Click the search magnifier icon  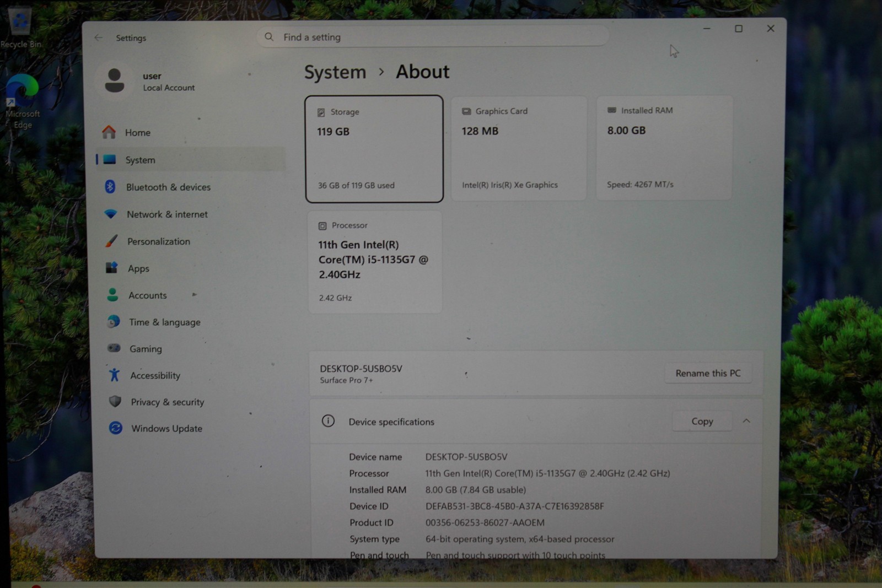[x=269, y=37]
